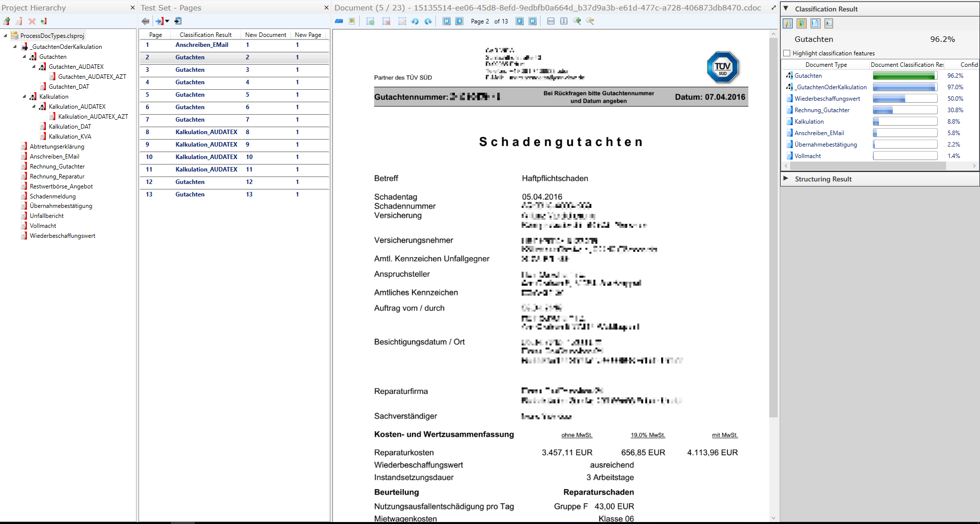Close the Test Set - Pages panel

[x=326, y=7]
